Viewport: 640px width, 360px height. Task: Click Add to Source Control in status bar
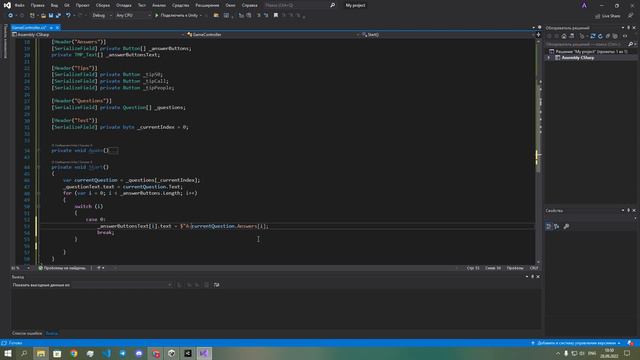point(576,343)
